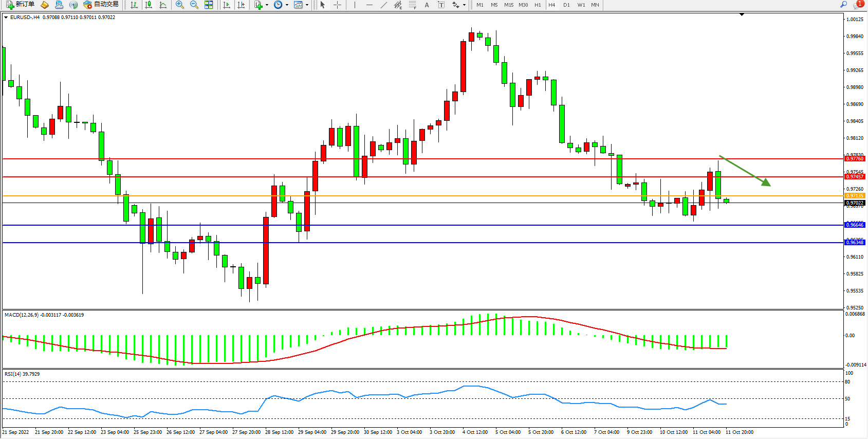Select the crosshair cursor tool
Image resolution: width=868 pixels, height=439 pixels.
pyautogui.click(x=337, y=5)
